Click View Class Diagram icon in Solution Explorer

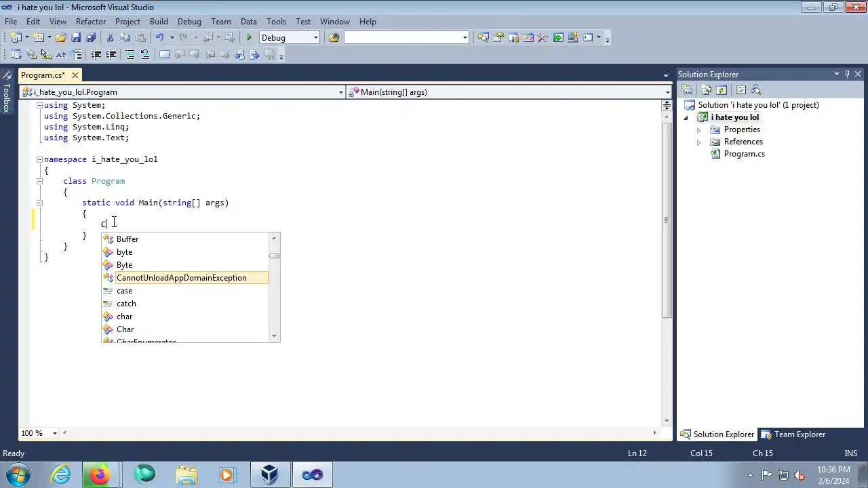[x=756, y=90]
